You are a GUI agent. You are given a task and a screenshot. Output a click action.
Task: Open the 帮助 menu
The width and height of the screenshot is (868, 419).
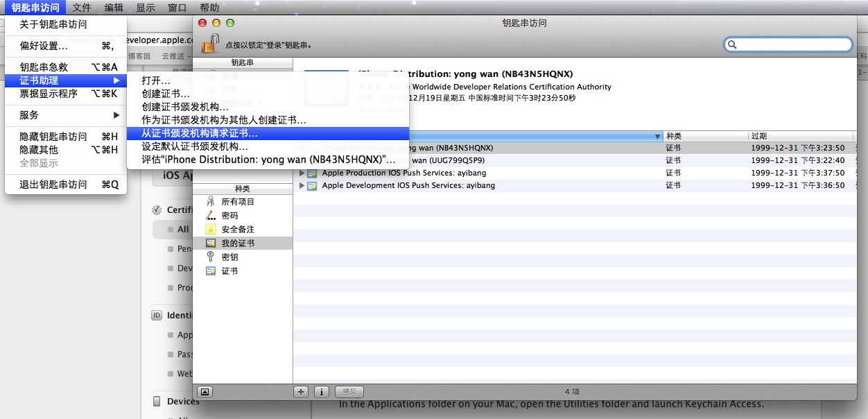pos(209,8)
